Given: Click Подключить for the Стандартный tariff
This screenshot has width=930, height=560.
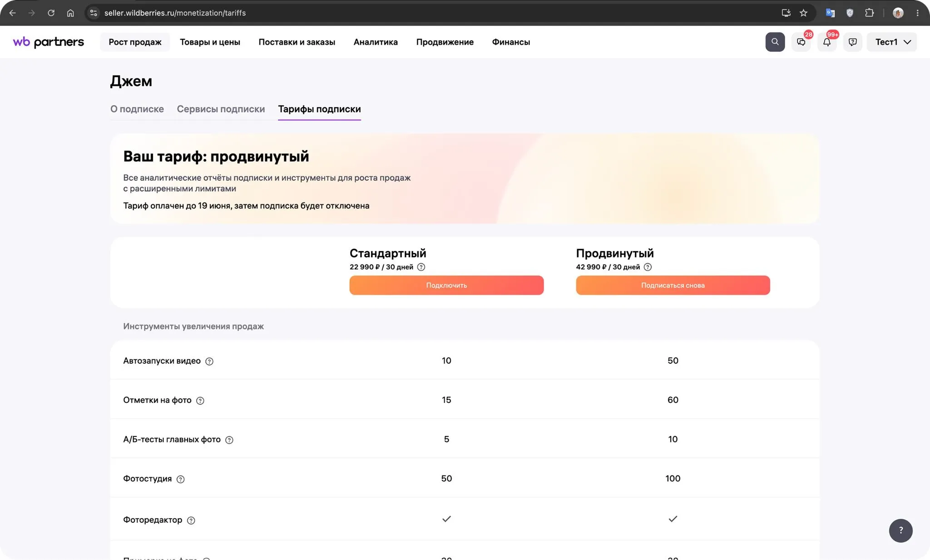Looking at the screenshot, I should point(446,285).
